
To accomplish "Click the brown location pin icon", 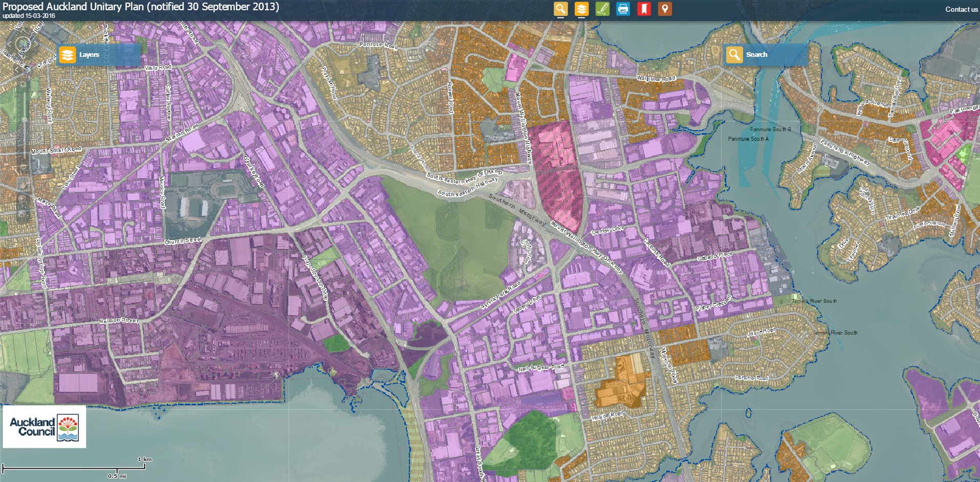I will coord(664,9).
